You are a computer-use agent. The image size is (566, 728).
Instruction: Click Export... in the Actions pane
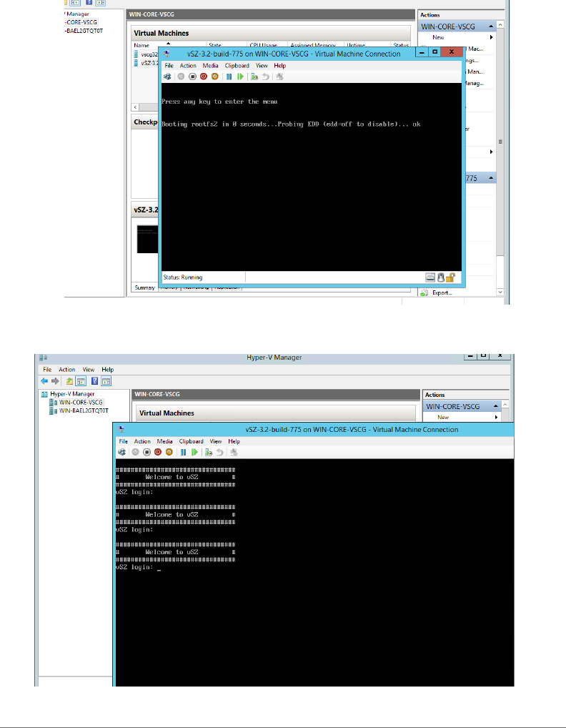pos(442,292)
